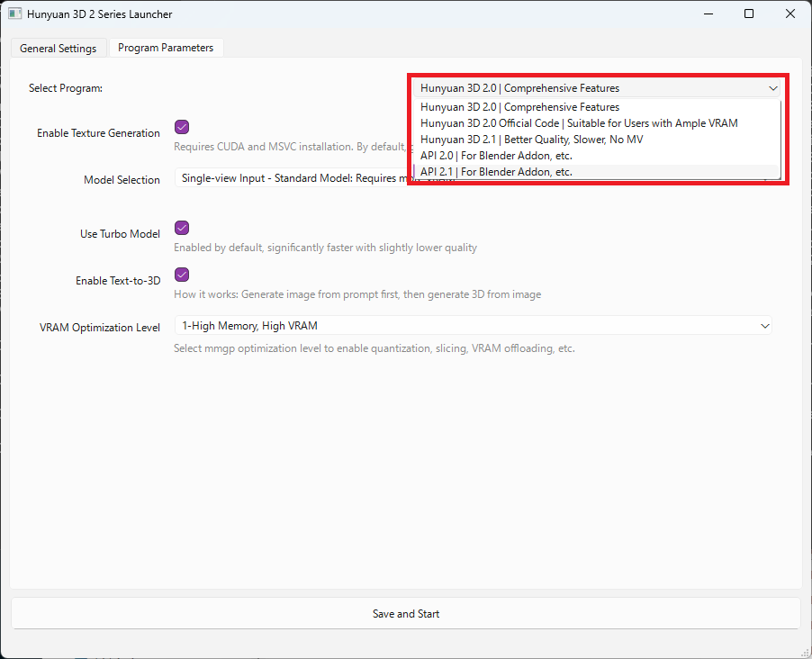Select API 2.1 For Blender Addon entry

pos(496,172)
